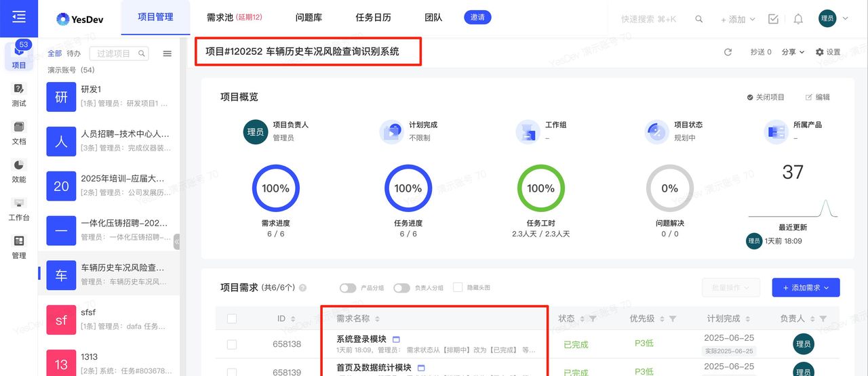868x376 pixels.
Task: Click 抄送 0 link
Action: pyautogui.click(x=761, y=52)
